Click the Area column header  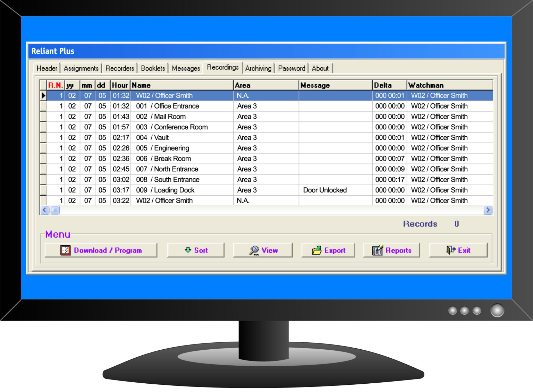point(266,85)
